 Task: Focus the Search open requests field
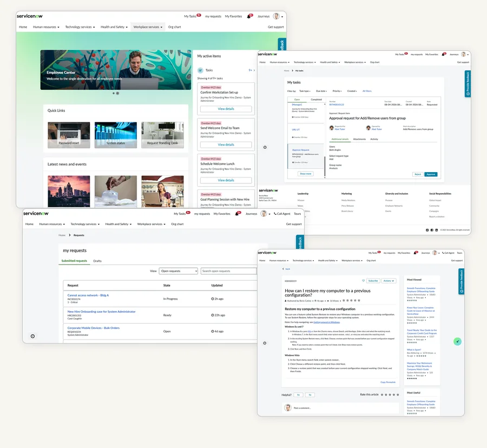click(x=228, y=271)
